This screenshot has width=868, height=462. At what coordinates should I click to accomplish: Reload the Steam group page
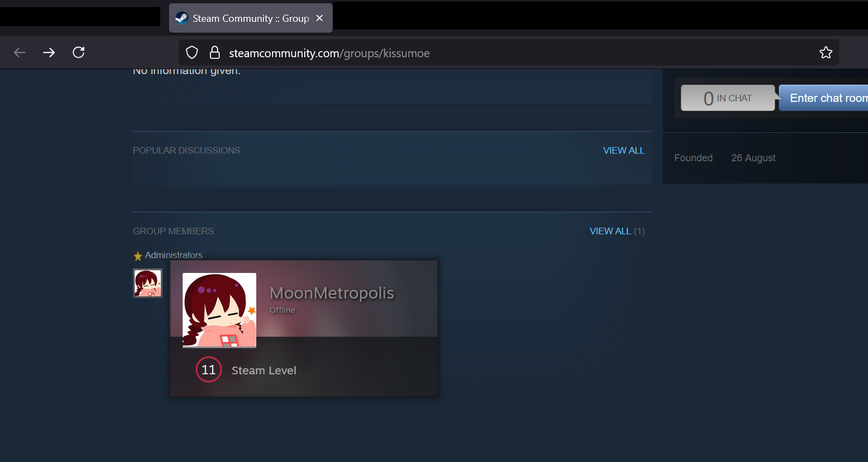point(79,52)
